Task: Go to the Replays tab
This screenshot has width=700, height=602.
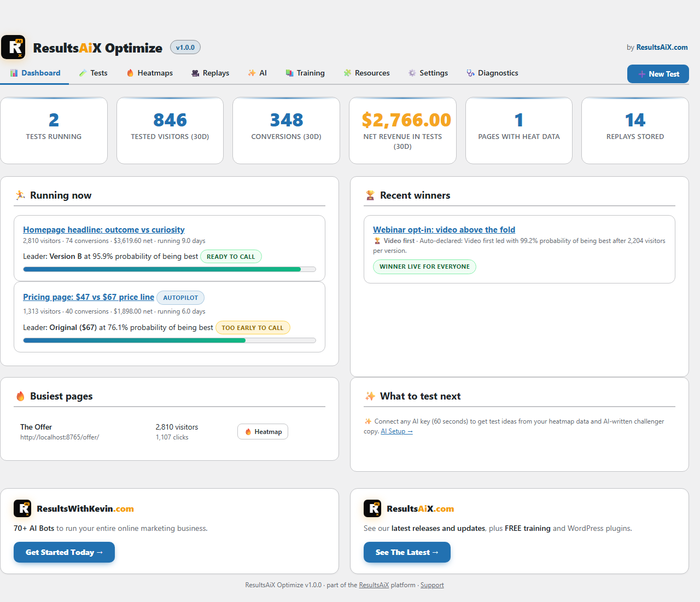Action: coord(210,73)
